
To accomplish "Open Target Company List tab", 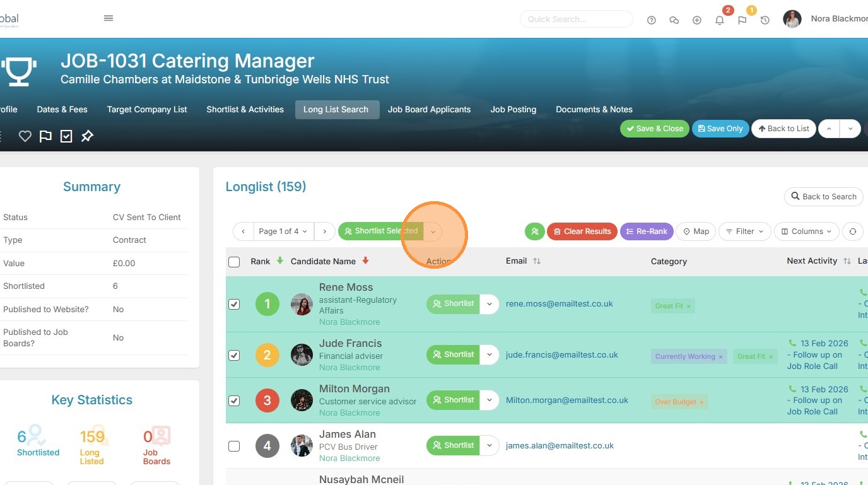I will pyautogui.click(x=147, y=109).
